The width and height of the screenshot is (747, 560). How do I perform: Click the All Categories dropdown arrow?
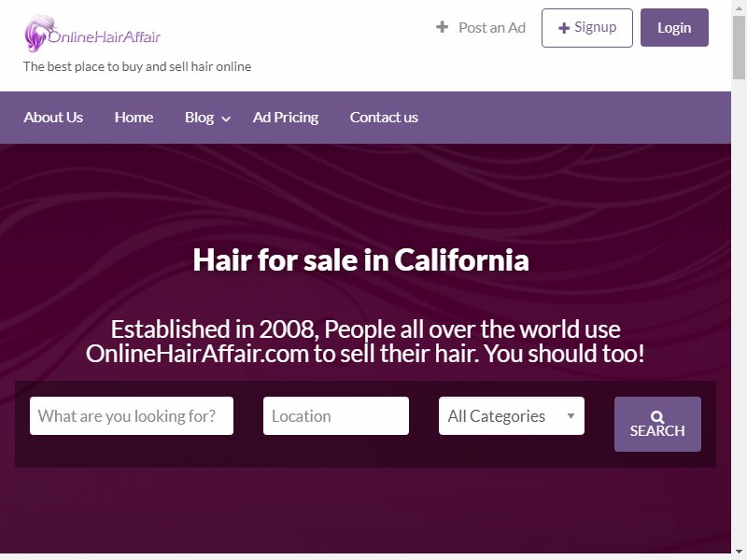pyautogui.click(x=571, y=415)
